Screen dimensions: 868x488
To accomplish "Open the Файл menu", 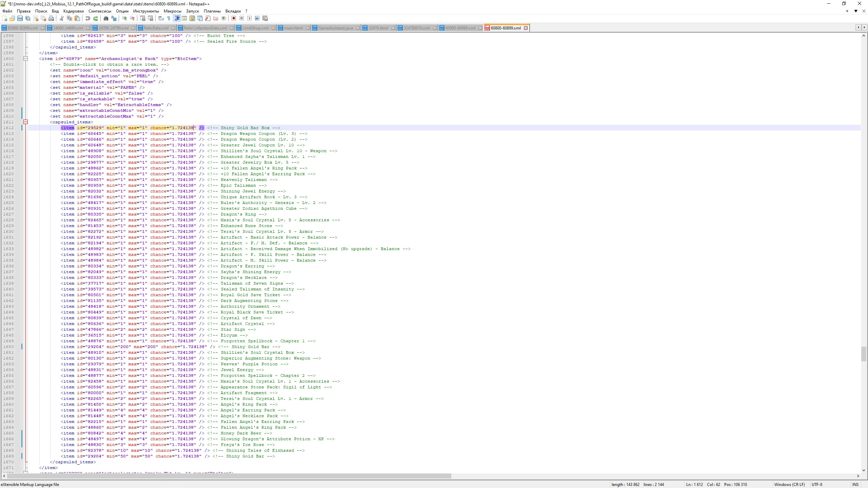I will coord(7,11).
